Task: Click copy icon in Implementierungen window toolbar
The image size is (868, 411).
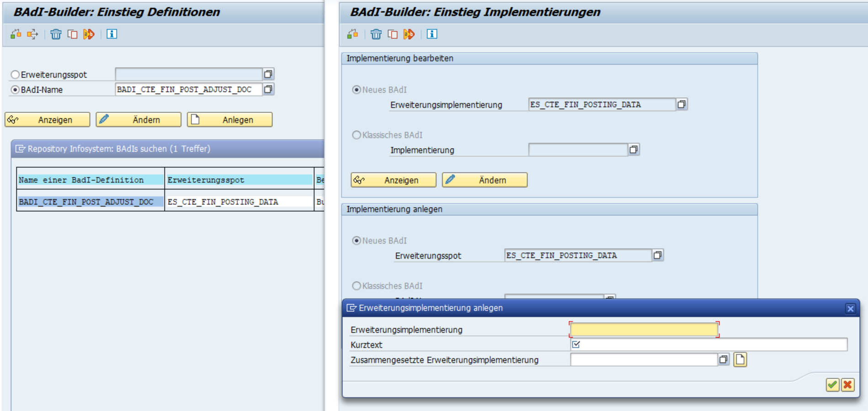Action: pos(392,34)
